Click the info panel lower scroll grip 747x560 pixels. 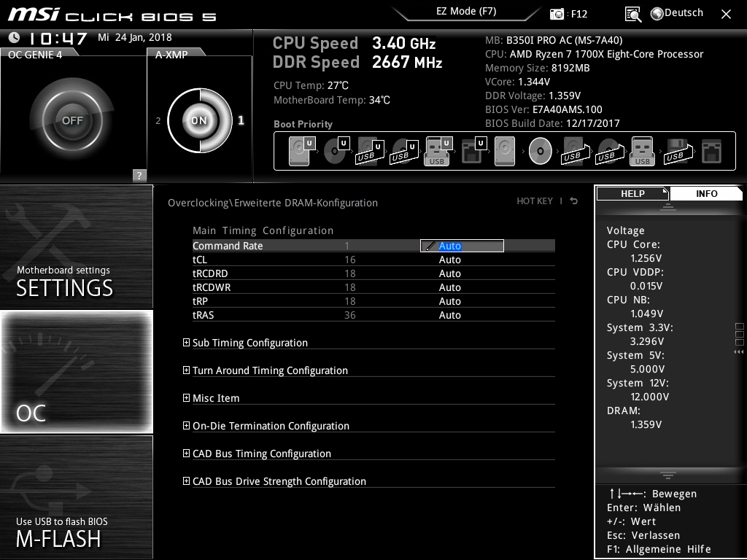tap(668, 475)
